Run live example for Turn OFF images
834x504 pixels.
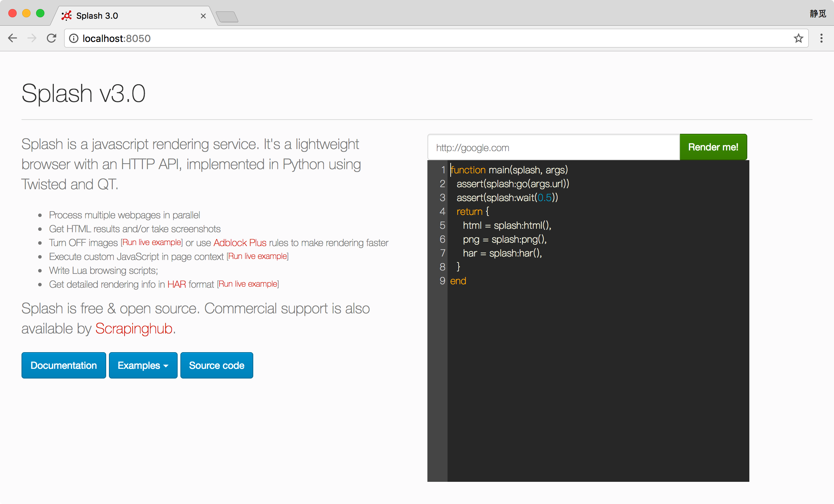click(152, 242)
